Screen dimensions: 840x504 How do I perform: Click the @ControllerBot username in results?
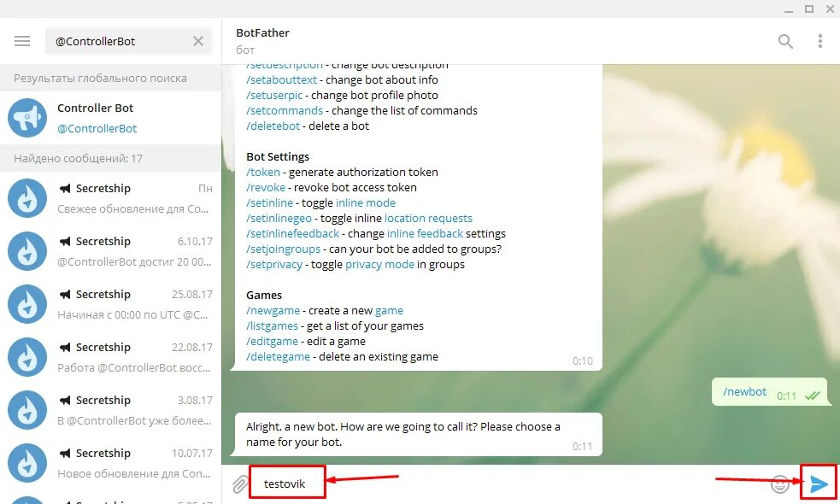[x=97, y=128]
